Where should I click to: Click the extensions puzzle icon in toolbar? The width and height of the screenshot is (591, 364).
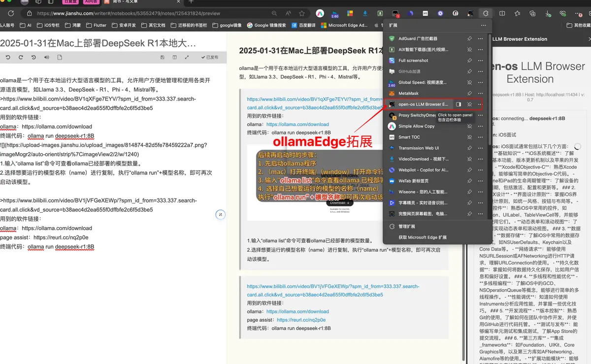[486, 13]
